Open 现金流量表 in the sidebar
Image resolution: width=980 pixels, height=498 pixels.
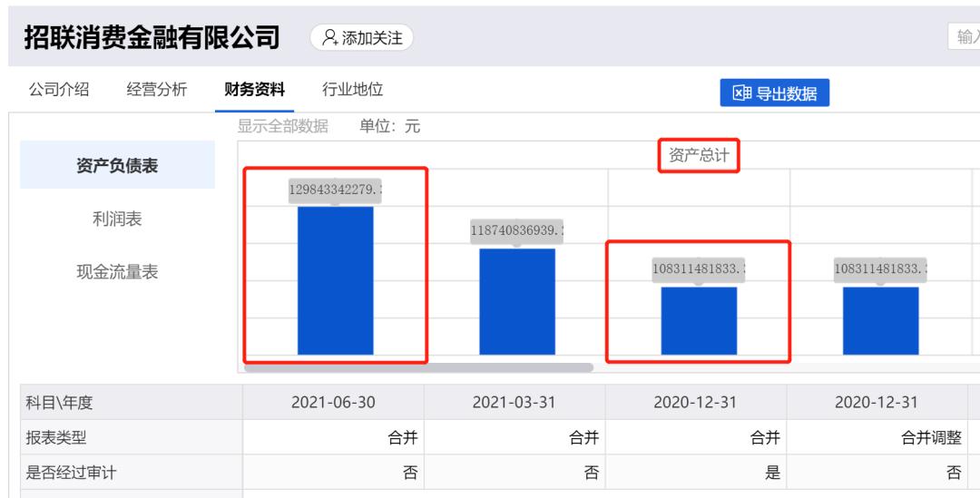tap(117, 272)
